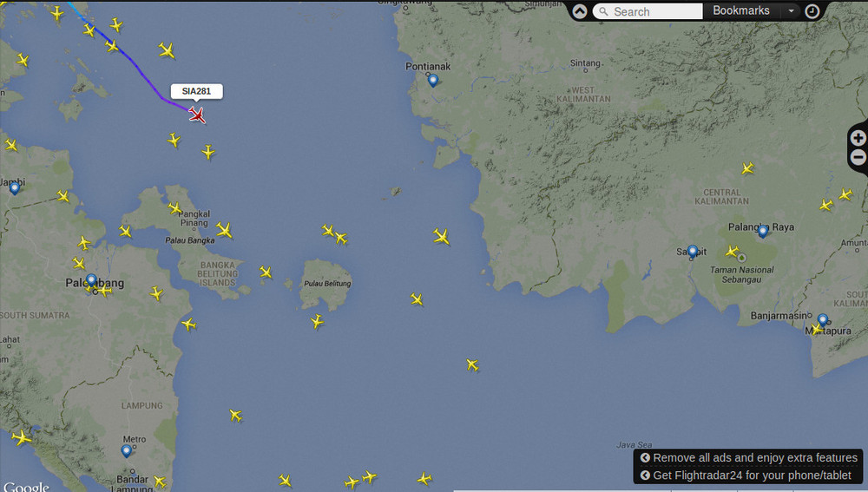
Task: Click the Banjarmasin airport pin
Action: click(x=823, y=319)
